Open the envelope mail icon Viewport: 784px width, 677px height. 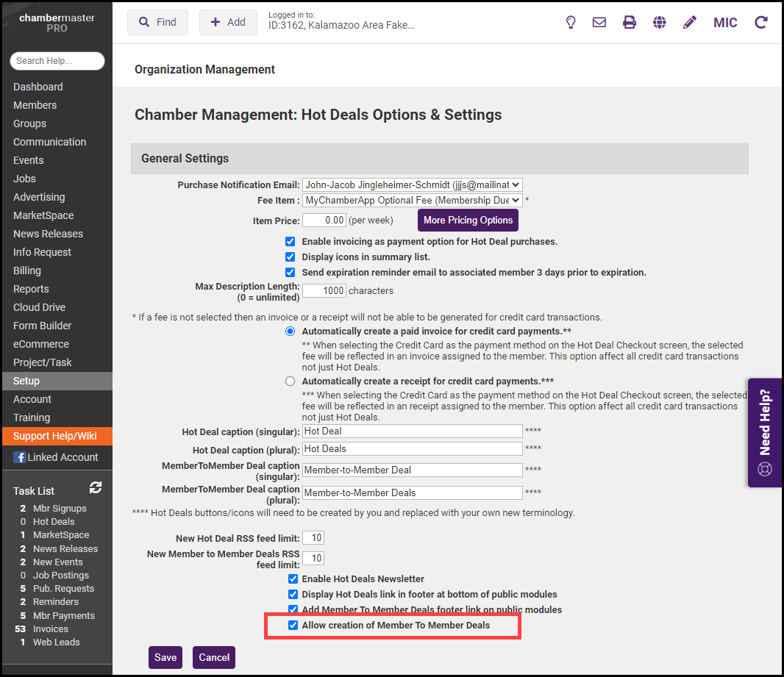pyautogui.click(x=599, y=22)
